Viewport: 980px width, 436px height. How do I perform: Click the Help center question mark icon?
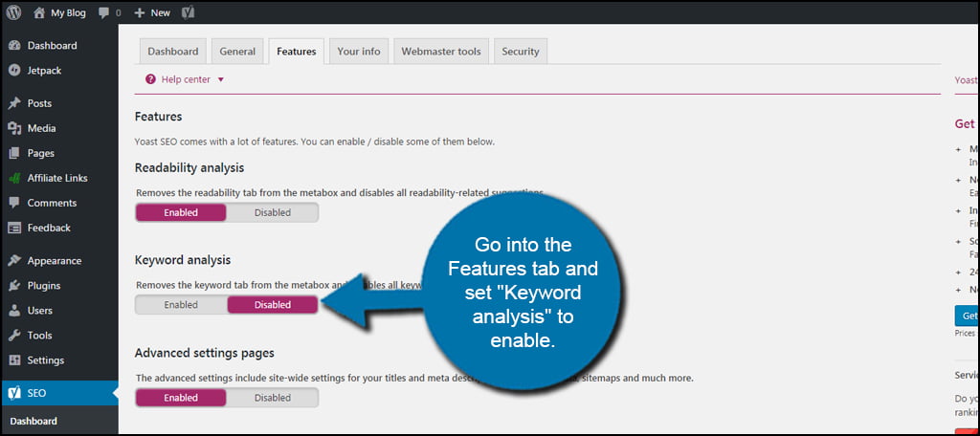click(x=150, y=79)
